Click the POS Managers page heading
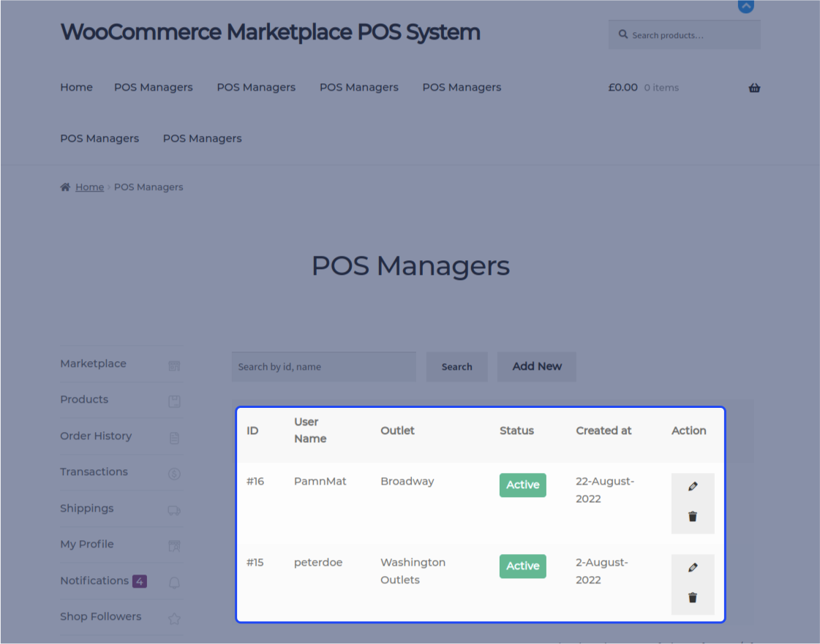 click(x=410, y=265)
